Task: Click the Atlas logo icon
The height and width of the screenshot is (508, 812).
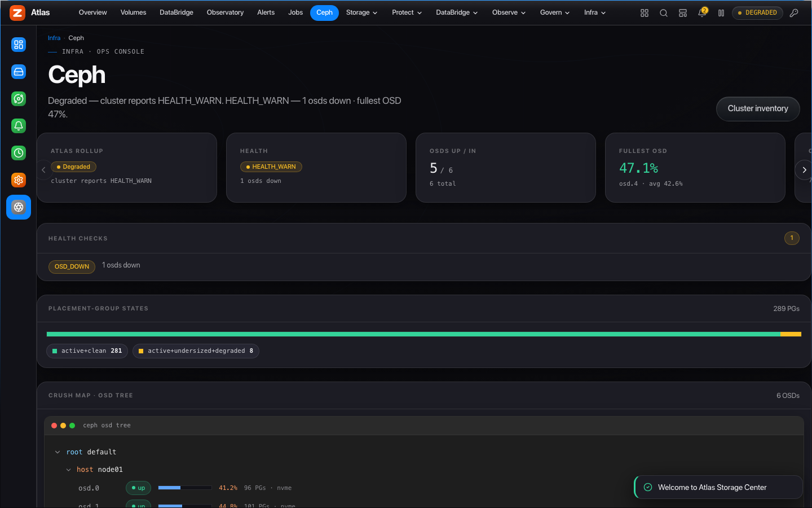Action: (17, 12)
